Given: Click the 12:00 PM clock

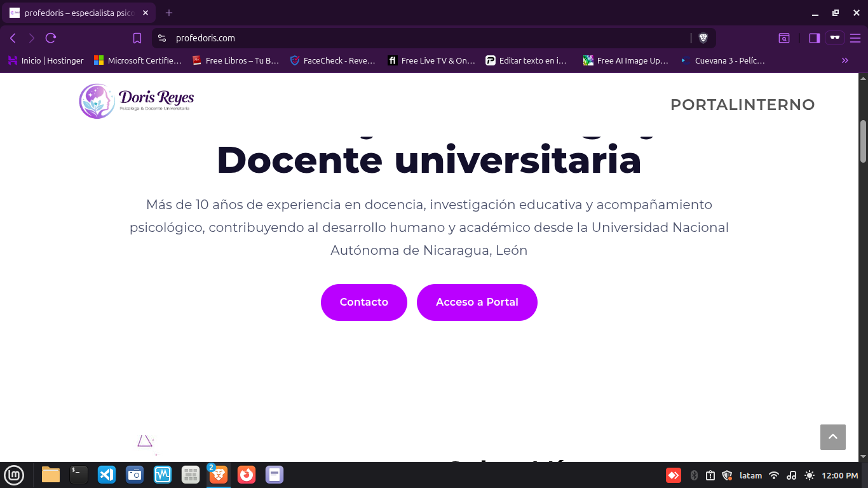Looking at the screenshot, I should (840, 475).
